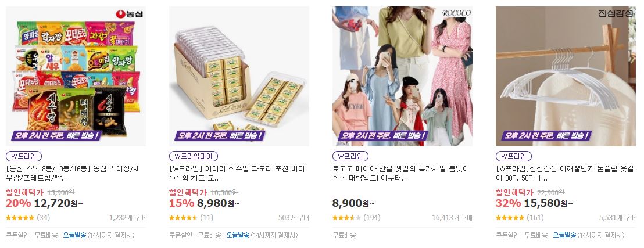Image resolution: width=644 pixels, height=248 pixels.
Task: Click the W프라임 badge on the snack item
Action: pyautogui.click(x=24, y=156)
